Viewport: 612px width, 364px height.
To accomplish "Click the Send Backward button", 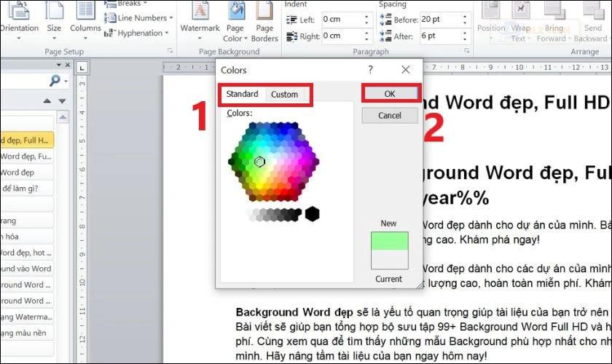I will [592, 20].
